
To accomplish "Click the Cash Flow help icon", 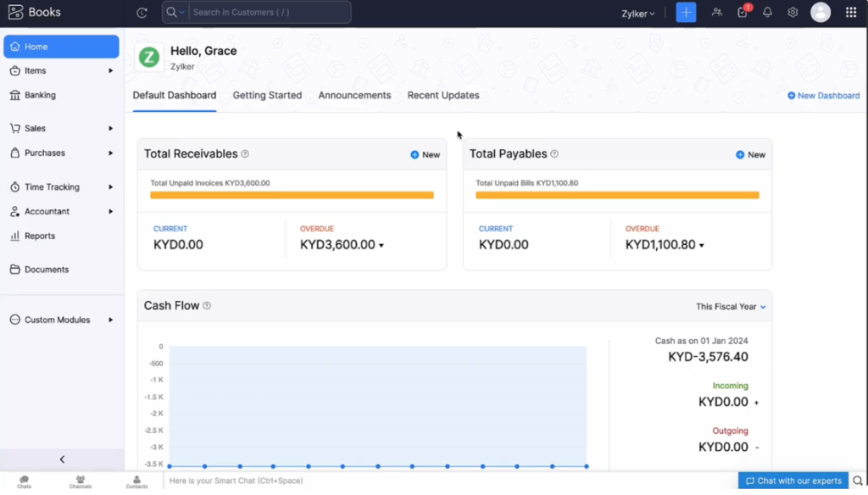I will [207, 306].
